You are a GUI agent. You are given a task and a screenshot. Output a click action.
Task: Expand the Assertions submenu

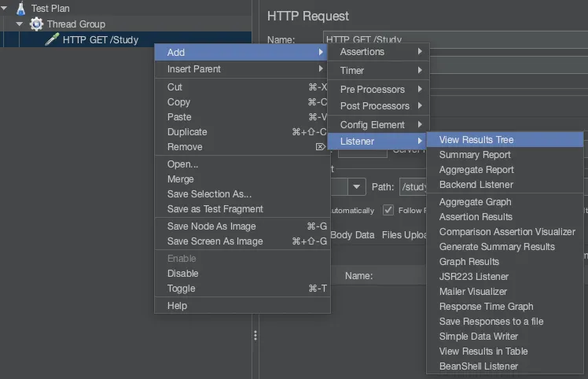pos(380,52)
